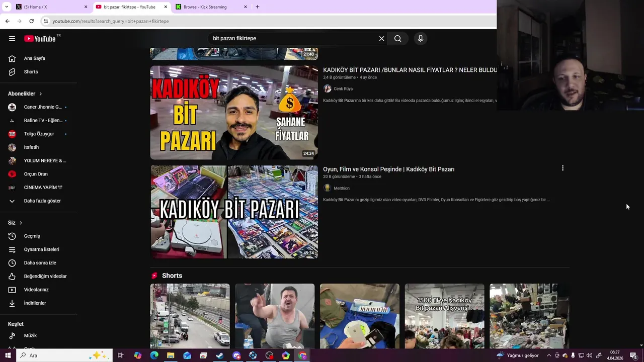Play Kadıköy Bit Pazarı Şahane Fiyatlar thumbnail

tap(234, 113)
